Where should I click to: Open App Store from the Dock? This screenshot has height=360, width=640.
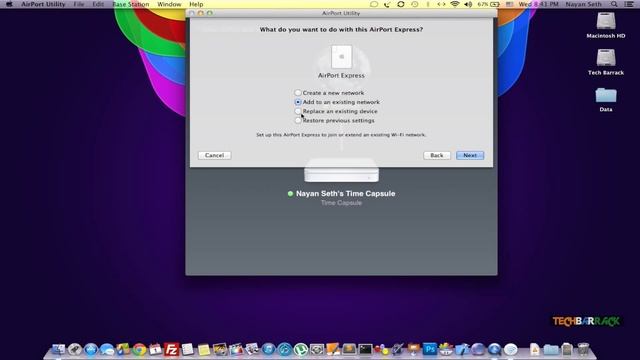[91, 349]
